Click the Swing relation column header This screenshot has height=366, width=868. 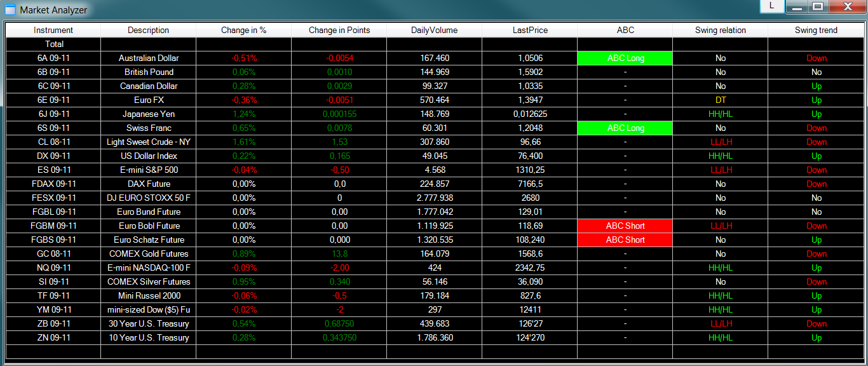tap(721, 30)
